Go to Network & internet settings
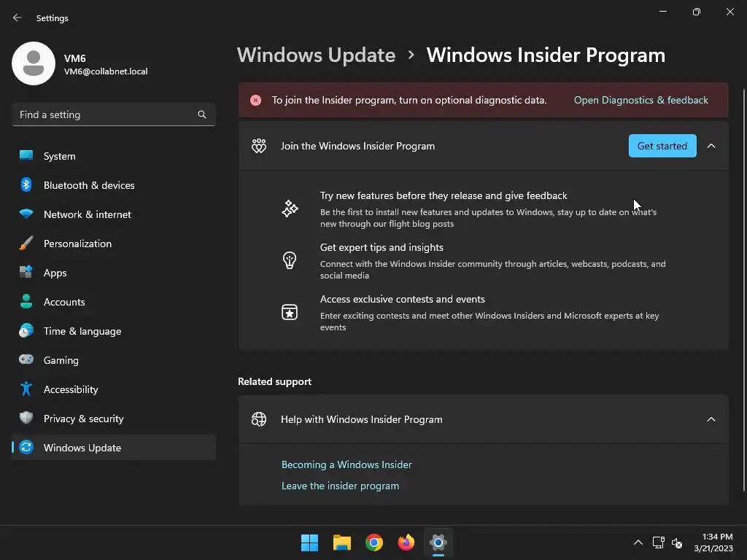 (x=114, y=214)
